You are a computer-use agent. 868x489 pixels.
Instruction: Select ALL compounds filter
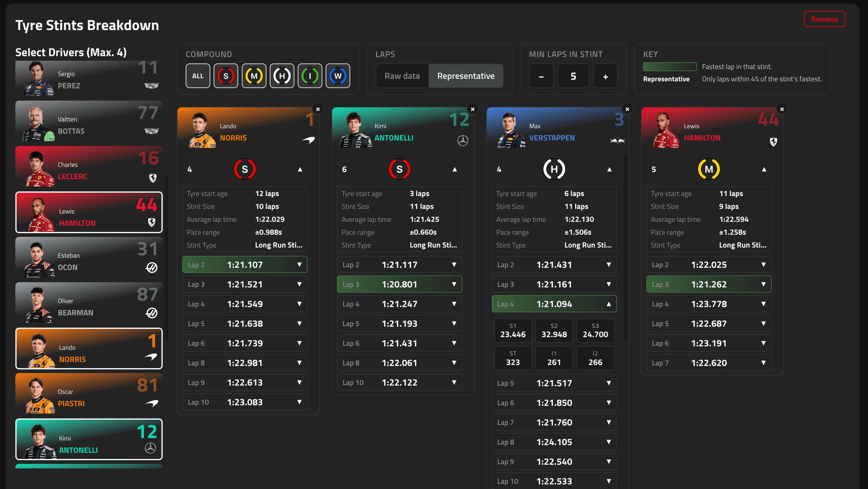click(x=198, y=76)
